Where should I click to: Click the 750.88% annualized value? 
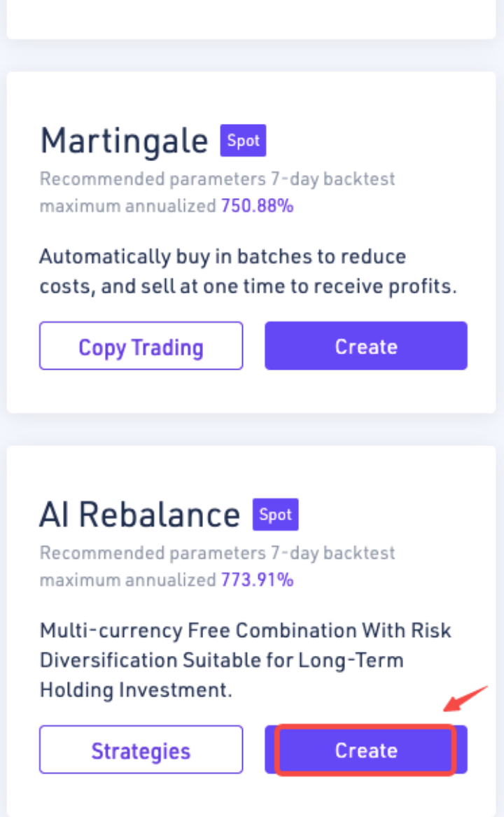click(257, 206)
